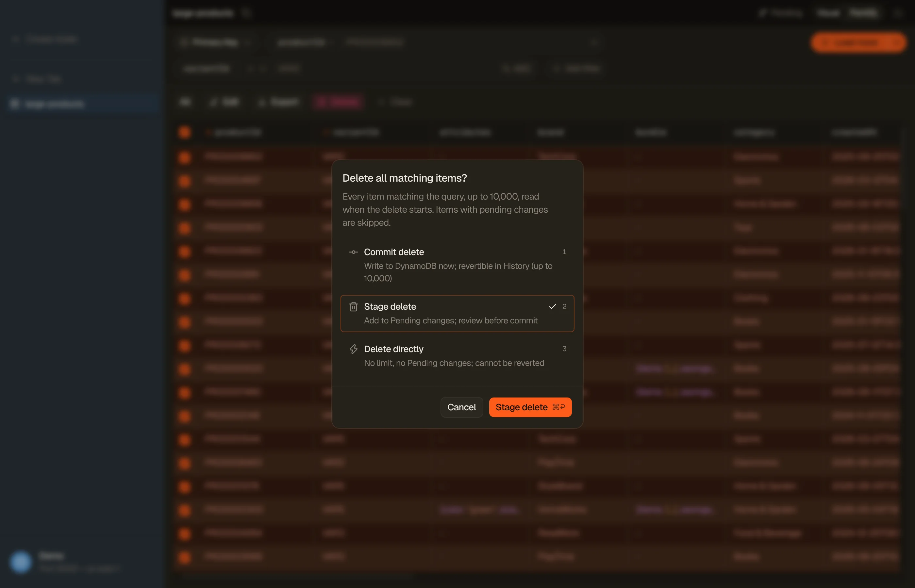The width and height of the screenshot is (915, 588).
Task: Click shortcut number 3 on Delete directly
Action: (564, 349)
